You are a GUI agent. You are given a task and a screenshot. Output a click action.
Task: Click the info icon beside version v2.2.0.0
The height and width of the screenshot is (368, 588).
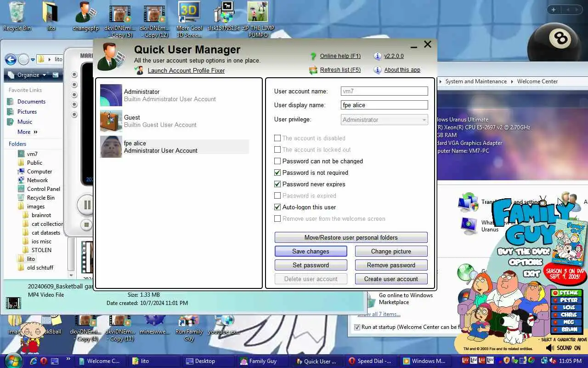(378, 56)
